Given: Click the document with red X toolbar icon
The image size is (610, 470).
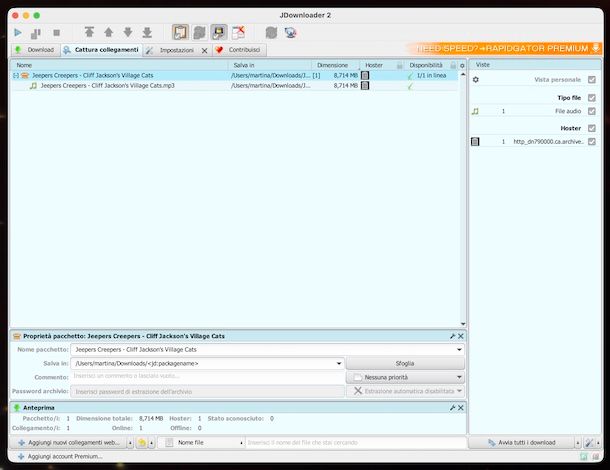Looking at the screenshot, I should (238, 32).
